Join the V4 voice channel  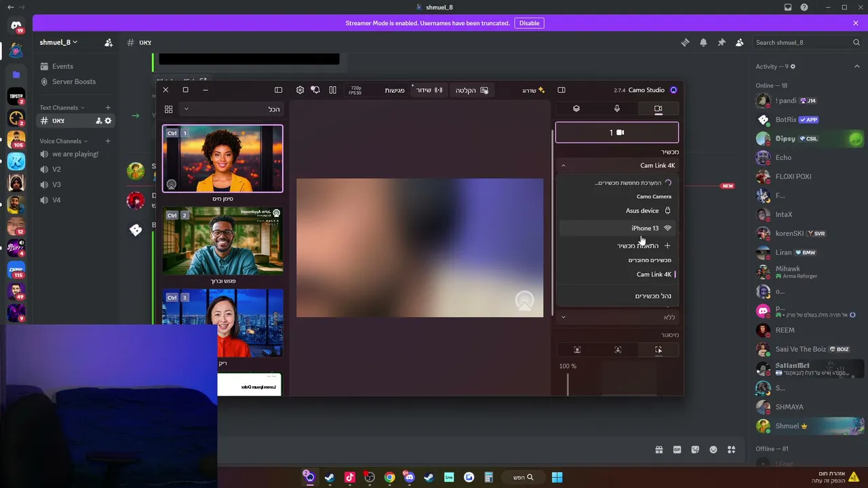tap(75, 200)
